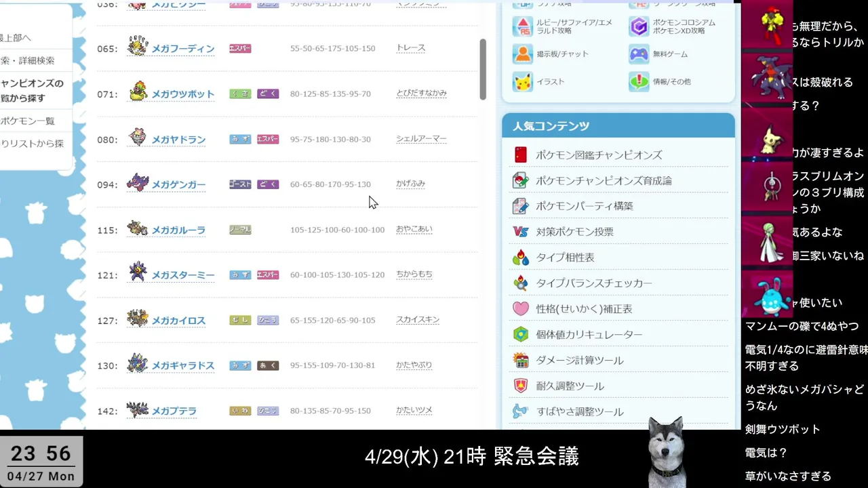Click the 掲示板/チャット person icon

522,54
